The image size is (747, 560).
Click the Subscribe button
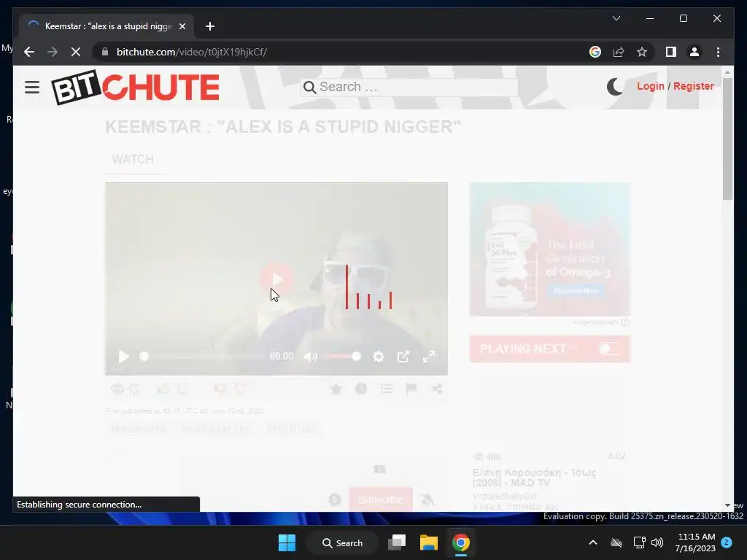point(380,499)
